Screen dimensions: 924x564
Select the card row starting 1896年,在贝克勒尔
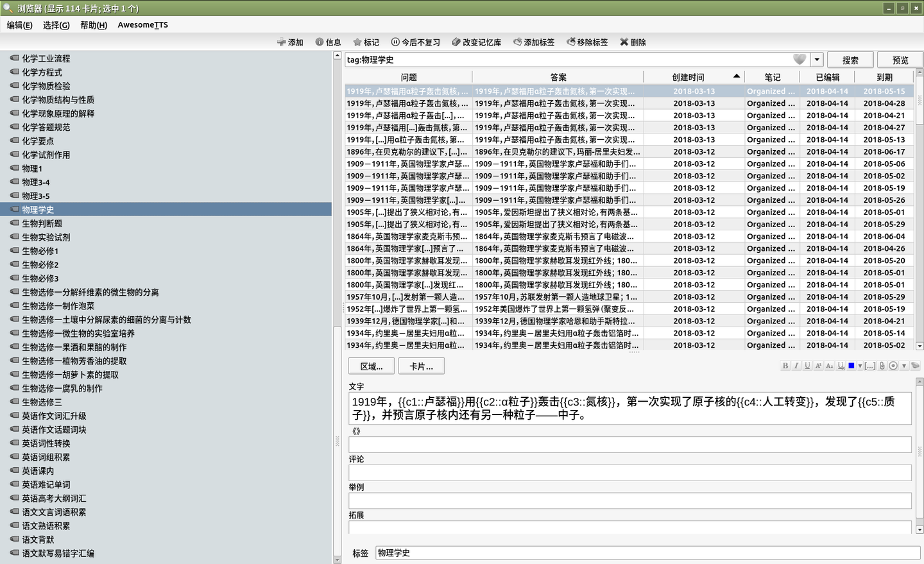[629, 152]
